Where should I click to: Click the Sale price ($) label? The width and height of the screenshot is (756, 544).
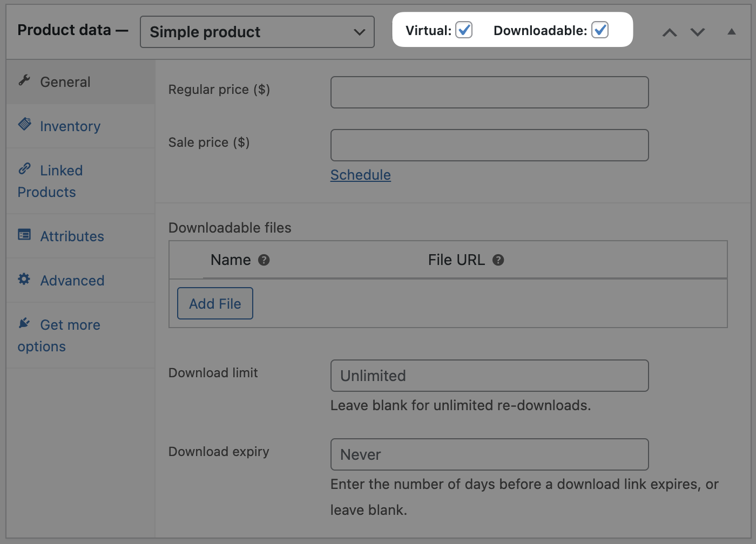[x=209, y=142]
